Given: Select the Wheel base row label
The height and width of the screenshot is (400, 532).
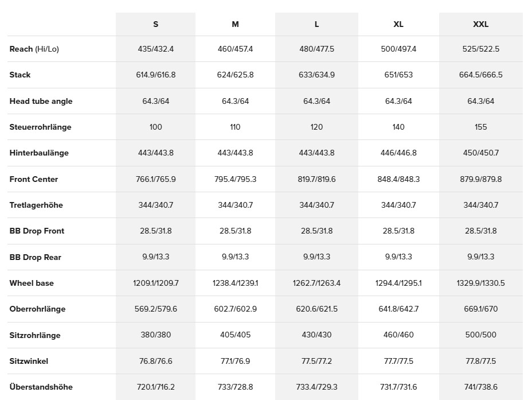Looking at the screenshot, I should (32, 283).
